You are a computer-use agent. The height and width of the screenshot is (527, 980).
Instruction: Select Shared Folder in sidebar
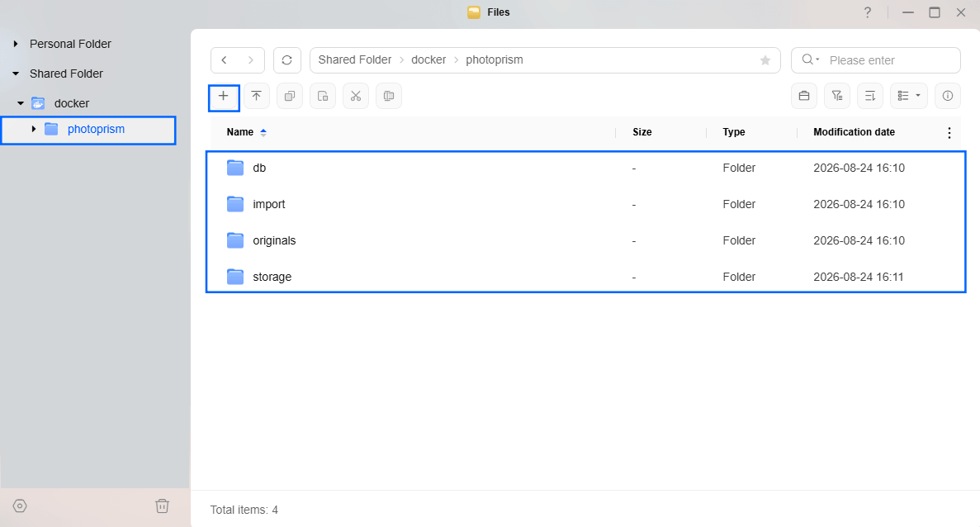[x=66, y=74]
